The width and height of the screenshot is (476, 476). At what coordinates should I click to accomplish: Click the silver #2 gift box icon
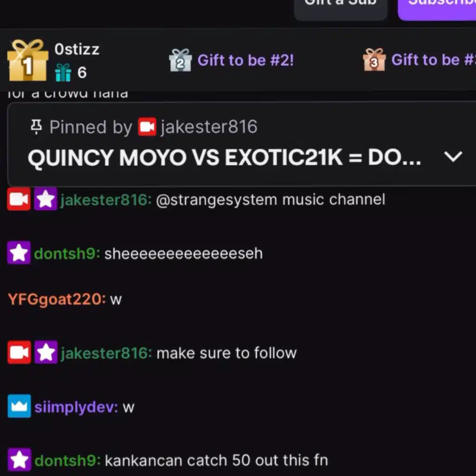180,60
